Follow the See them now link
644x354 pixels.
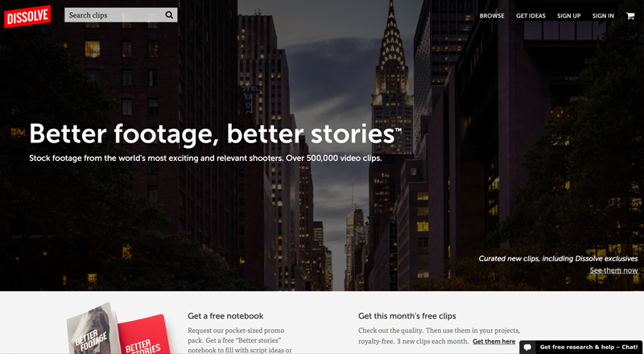pyautogui.click(x=613, y=270)
